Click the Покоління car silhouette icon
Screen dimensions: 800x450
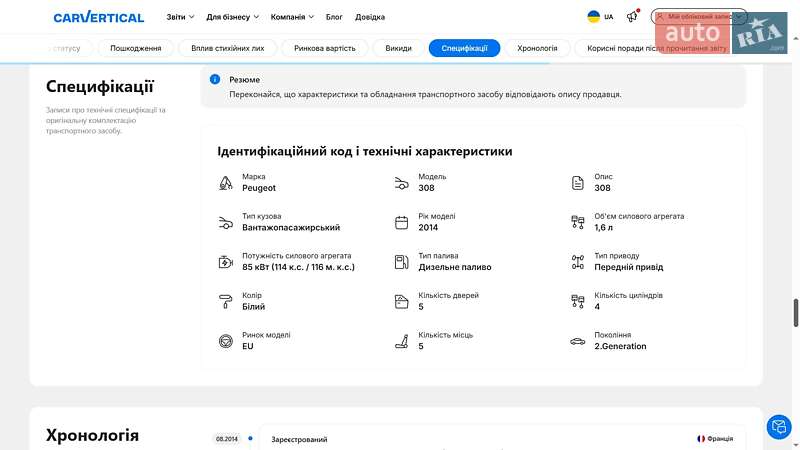[578, 341]
